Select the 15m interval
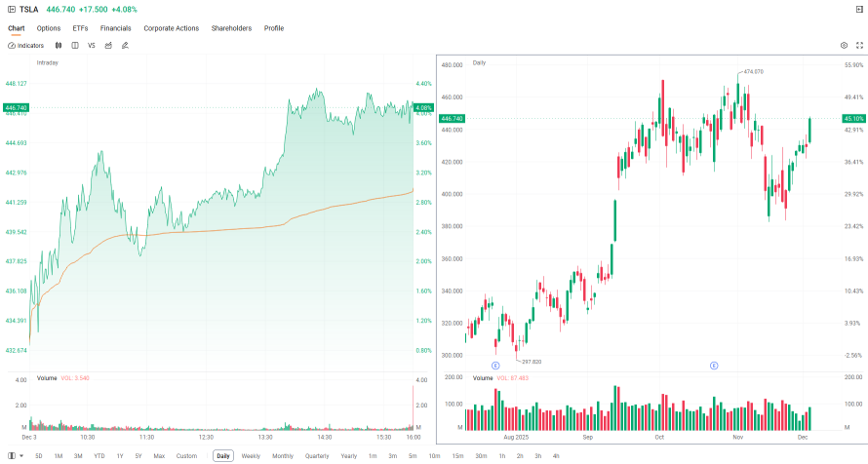 pos(457,456)
